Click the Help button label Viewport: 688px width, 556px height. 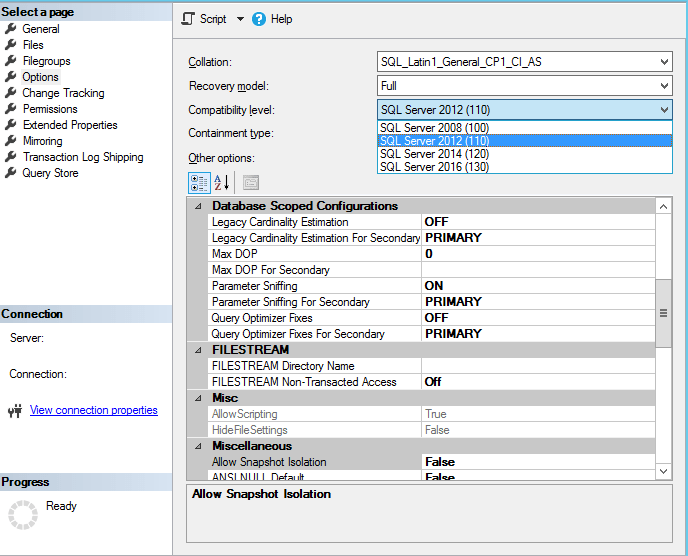(x=281, y=19)
